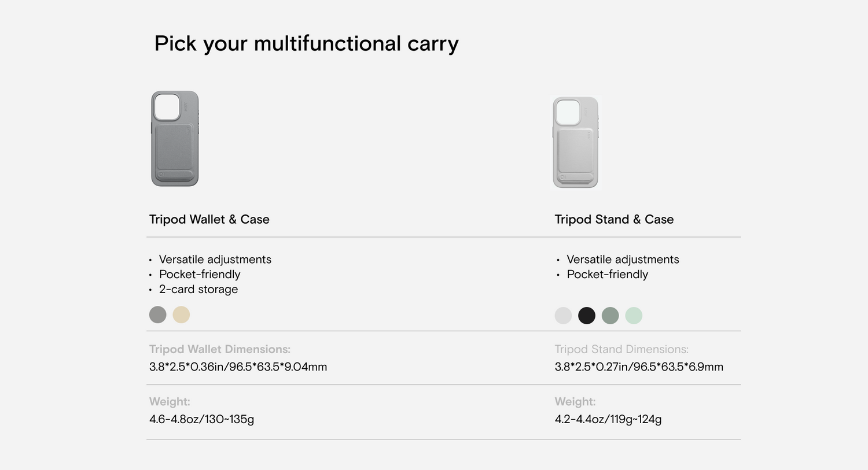This screenshot has height=470, width=868.
Task: Pick the sage green Tripod Stand color
Action: tap(610, 316)
